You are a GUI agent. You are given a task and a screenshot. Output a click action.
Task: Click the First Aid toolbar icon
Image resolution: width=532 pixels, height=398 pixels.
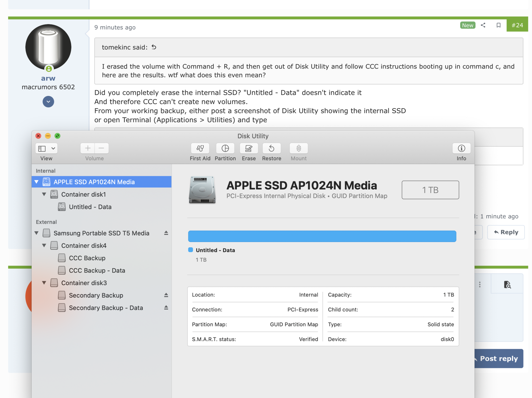pyautogui.click(x=200, y=148)
